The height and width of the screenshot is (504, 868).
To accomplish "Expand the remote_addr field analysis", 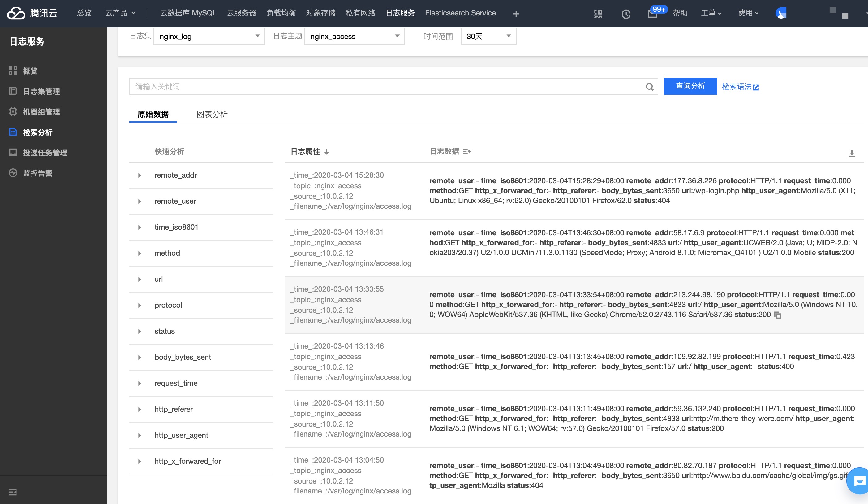I will 140,175.
